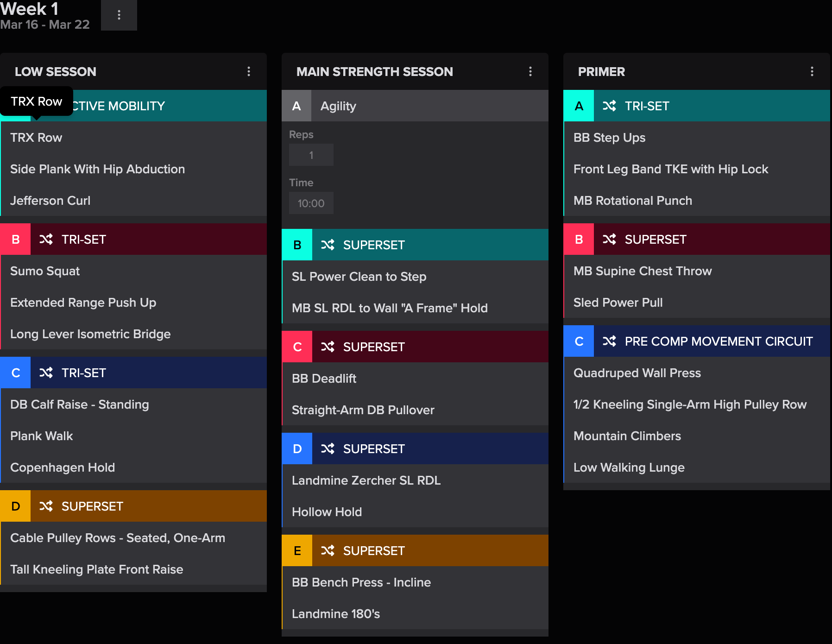Open PRIMER session kebab menu
The height and width of the screenshot is (644, 832).
pyautogui.click(x=812, y=71)
